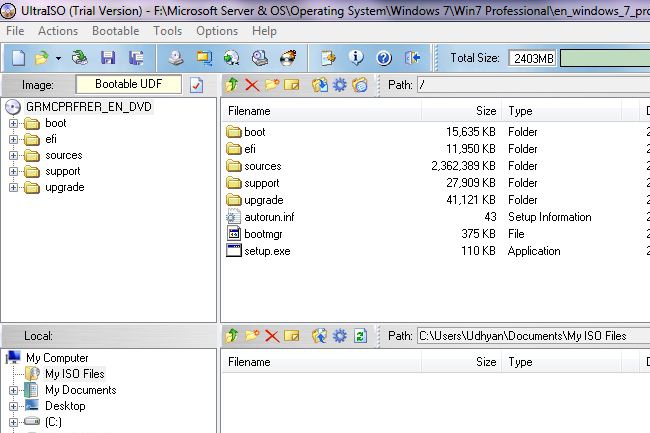Click the Extract icon in the image pane toolbar

pos(320,85)
